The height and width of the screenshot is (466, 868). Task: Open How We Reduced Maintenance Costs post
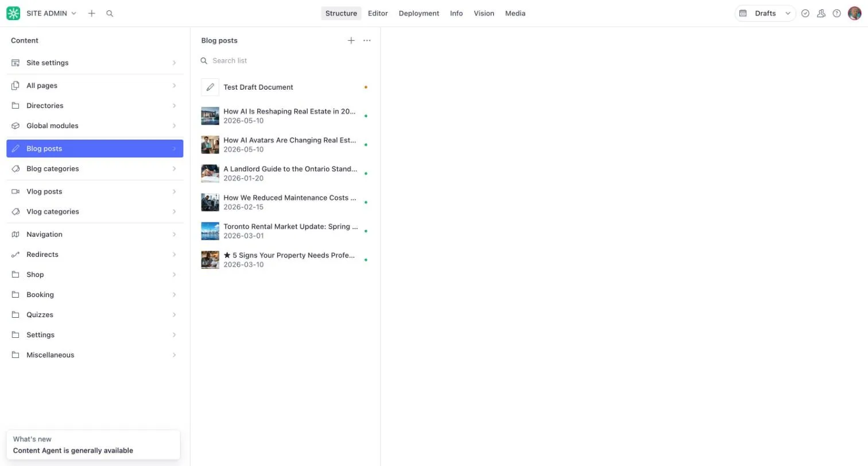(285, 202)
